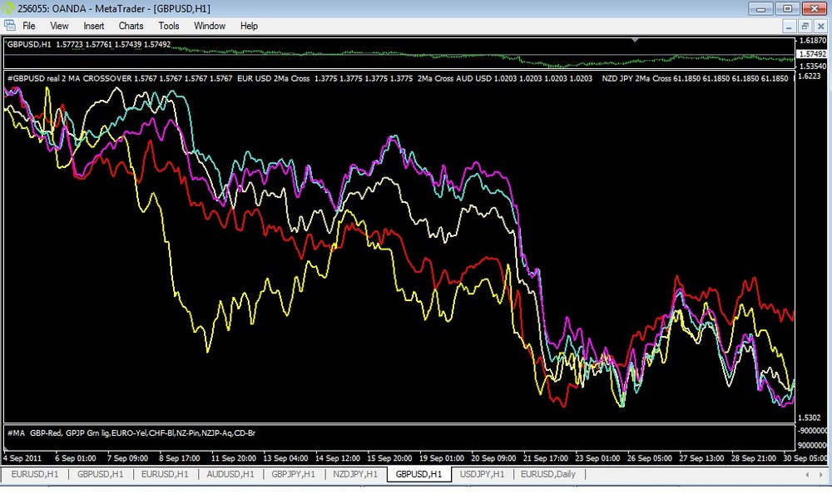Click the MetaTrader app icon in title bar

(7, 8)
